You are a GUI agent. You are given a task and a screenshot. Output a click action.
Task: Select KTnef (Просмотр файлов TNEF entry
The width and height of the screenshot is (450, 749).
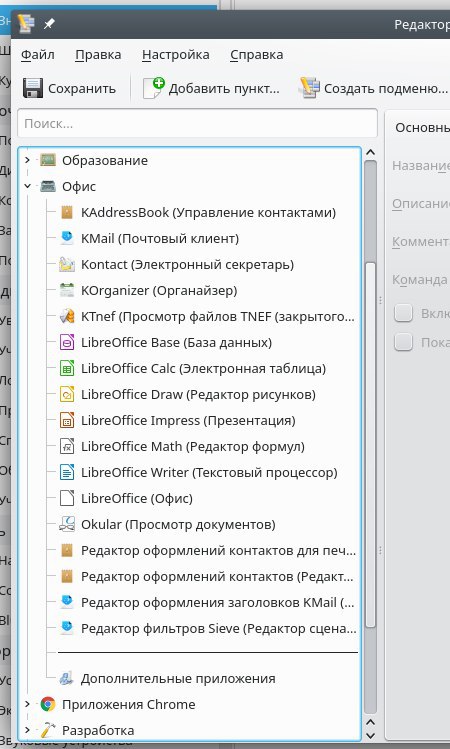pos(218,316)
